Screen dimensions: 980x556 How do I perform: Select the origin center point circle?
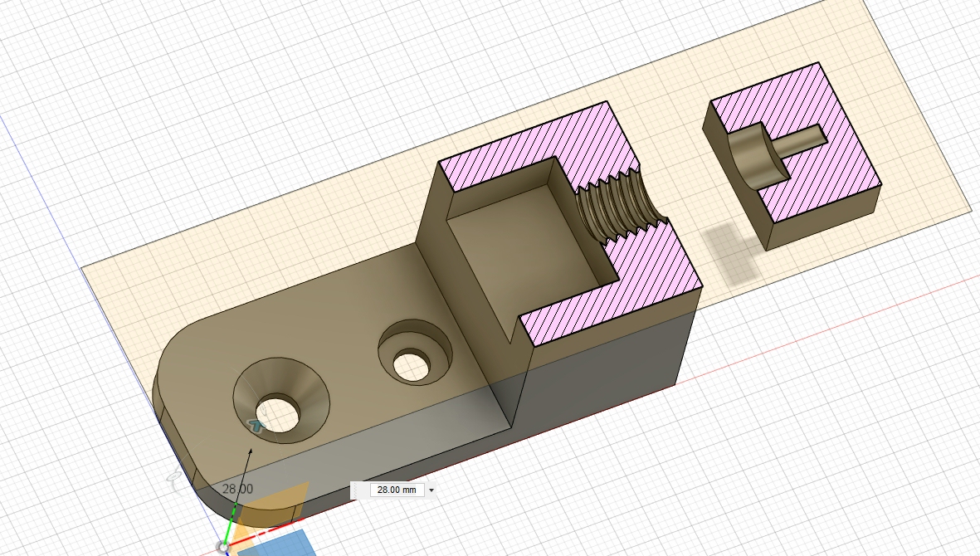222,547
